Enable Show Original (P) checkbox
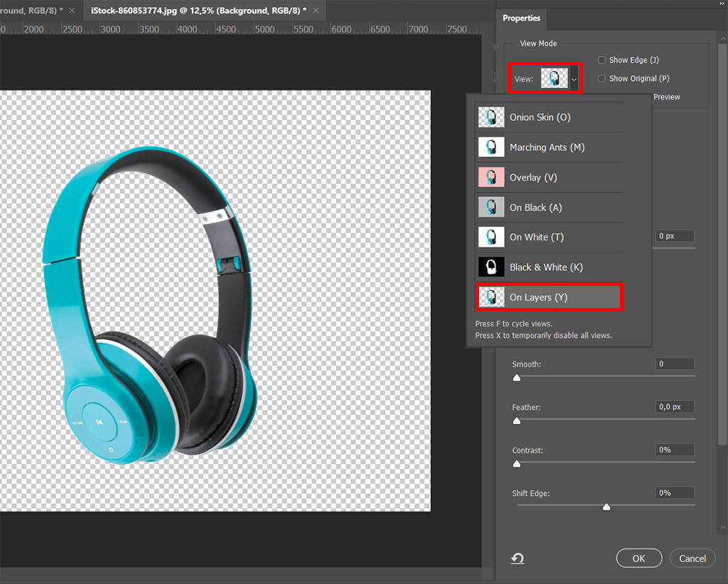 click(601, 78)
